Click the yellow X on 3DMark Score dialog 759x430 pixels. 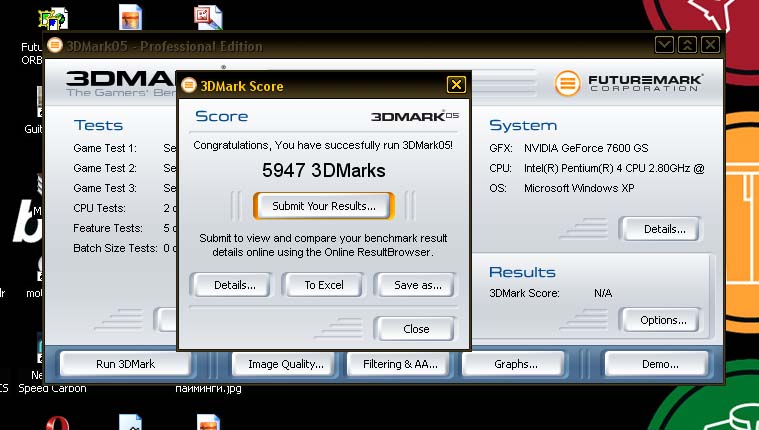456,85
